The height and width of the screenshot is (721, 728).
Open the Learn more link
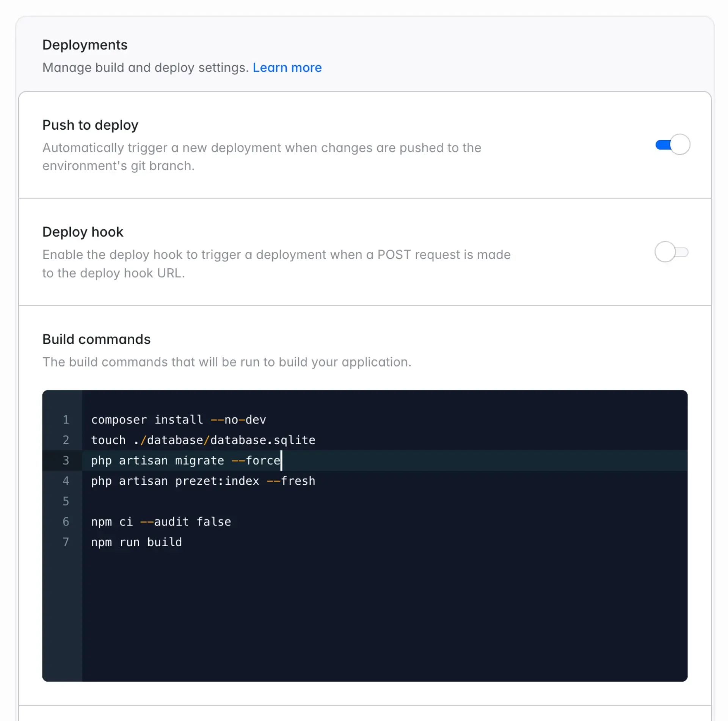coord(287,67)
